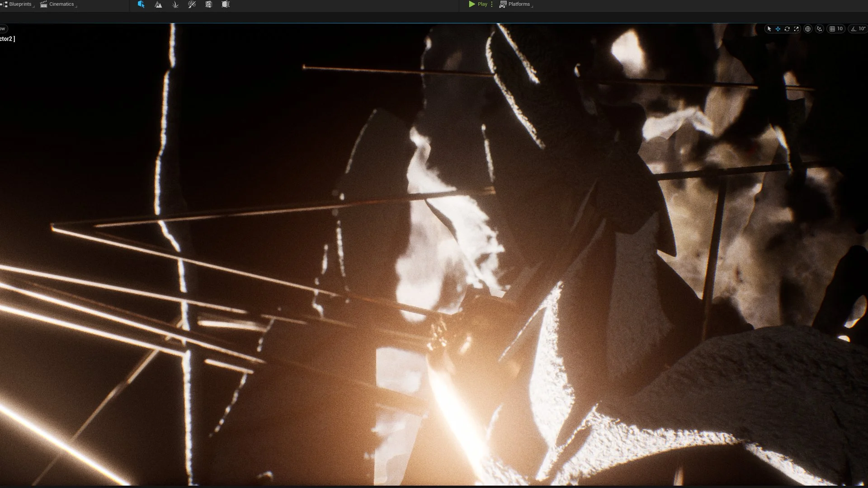Choose the scale gizmo tool
This screenshot has height=488, width=868.
pos(796,28)
